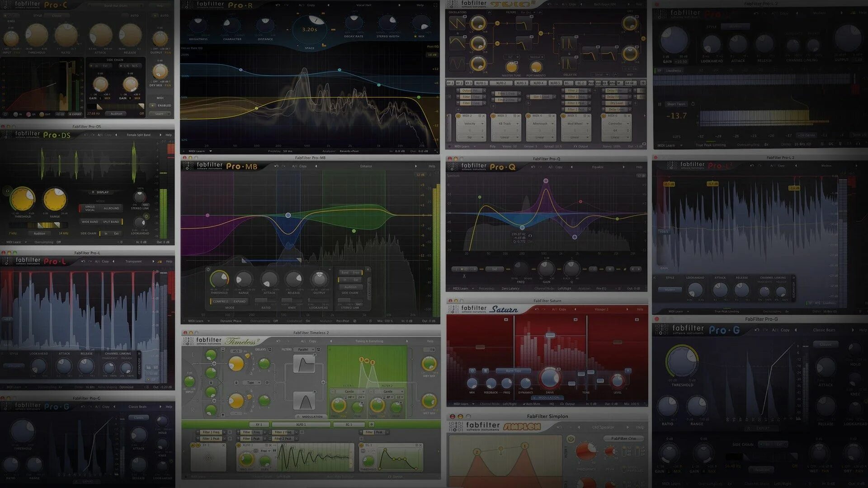Open the Help menu in Pro-MB

(x=432, y=166)
